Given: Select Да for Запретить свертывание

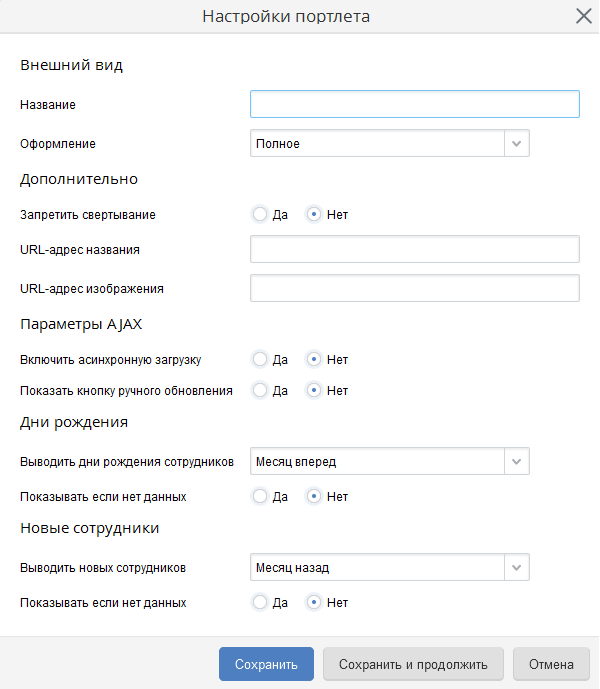Looking at the screenshot, I should click(260, 214).
